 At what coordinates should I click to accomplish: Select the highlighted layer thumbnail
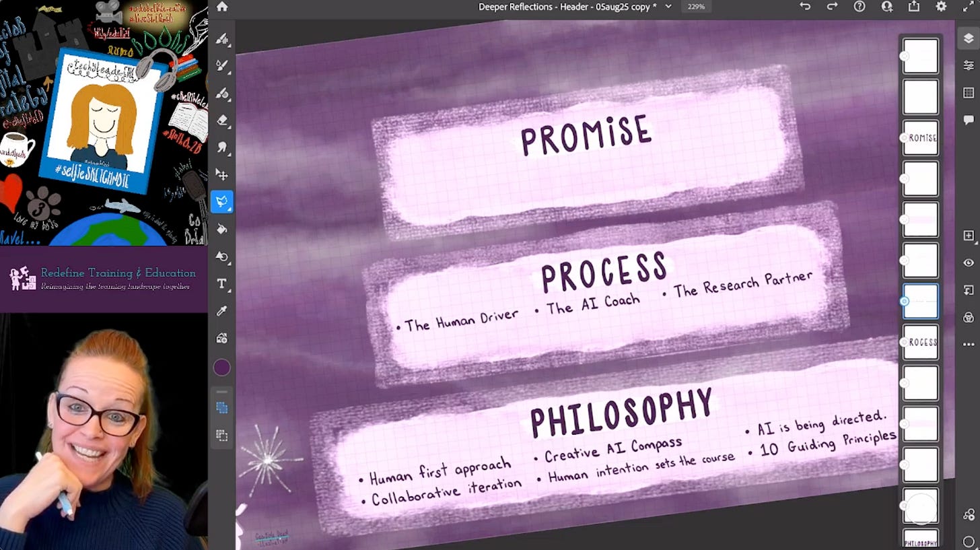pyautogui.click(x=921, y=302)
